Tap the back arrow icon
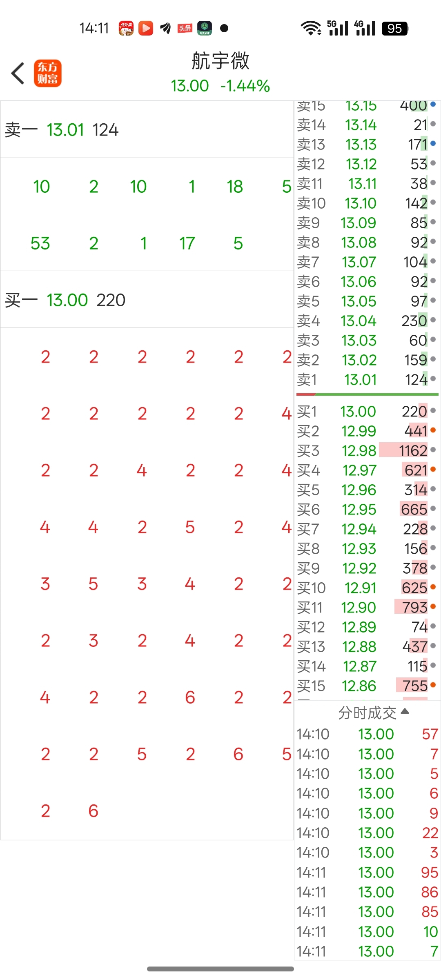The image size is (441, 980). click(x=18, y=73)
